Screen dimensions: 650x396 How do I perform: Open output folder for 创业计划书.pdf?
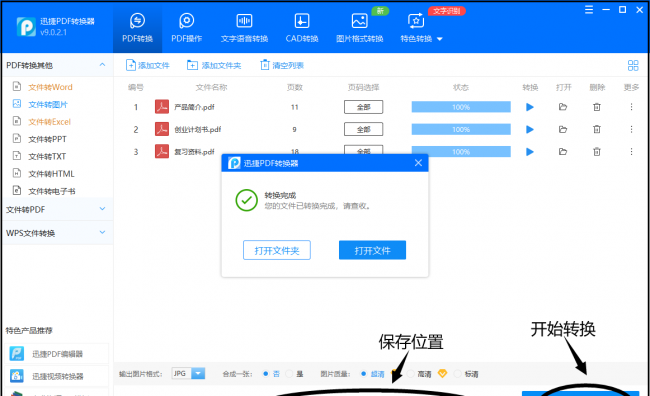tap(563, 129)
